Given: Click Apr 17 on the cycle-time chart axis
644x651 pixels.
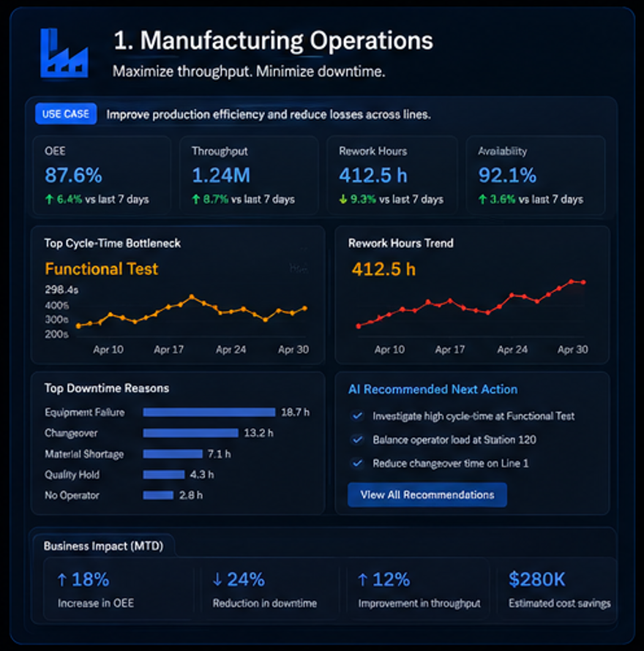Looking at the screenshot, I should tap(169, 350).
